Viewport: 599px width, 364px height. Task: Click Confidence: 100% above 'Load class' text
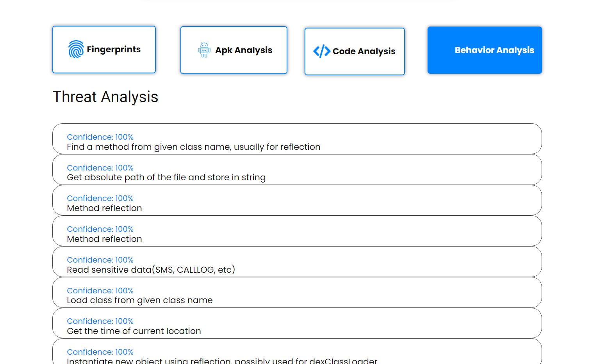point(100,291)
